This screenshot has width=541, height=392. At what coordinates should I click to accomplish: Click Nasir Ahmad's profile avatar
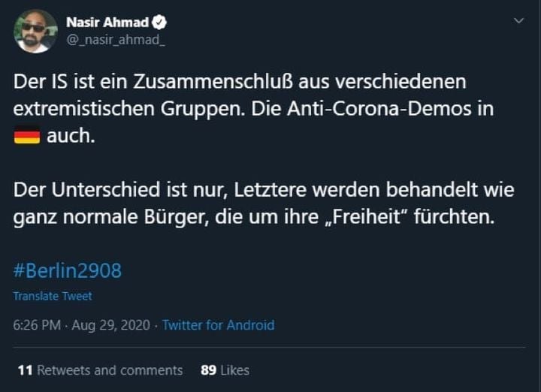(35, 31)
